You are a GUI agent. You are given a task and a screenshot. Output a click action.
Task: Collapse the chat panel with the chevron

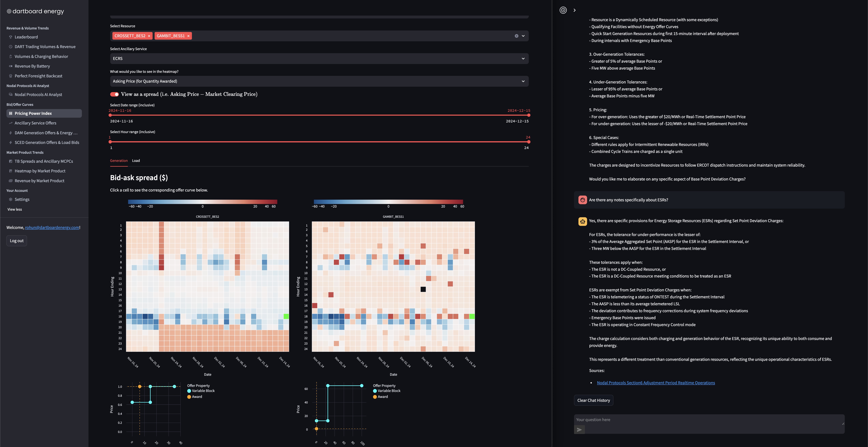[x=575, y=10]
